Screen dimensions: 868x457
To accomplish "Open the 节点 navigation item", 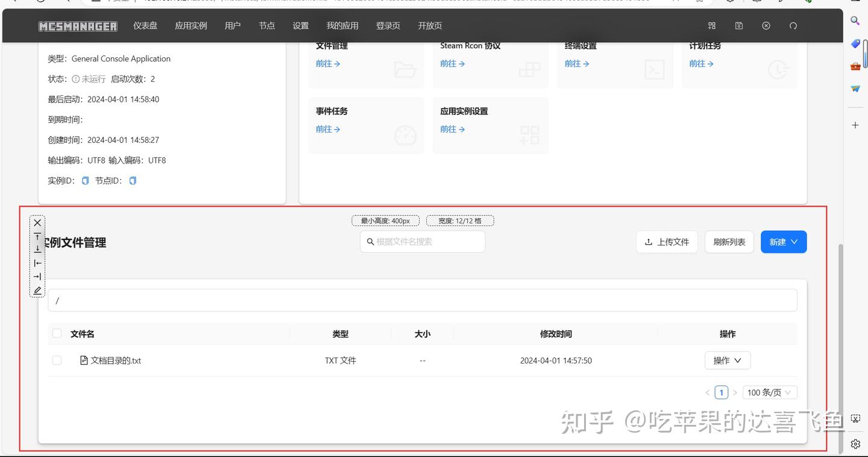I will [x=266, y=25].
